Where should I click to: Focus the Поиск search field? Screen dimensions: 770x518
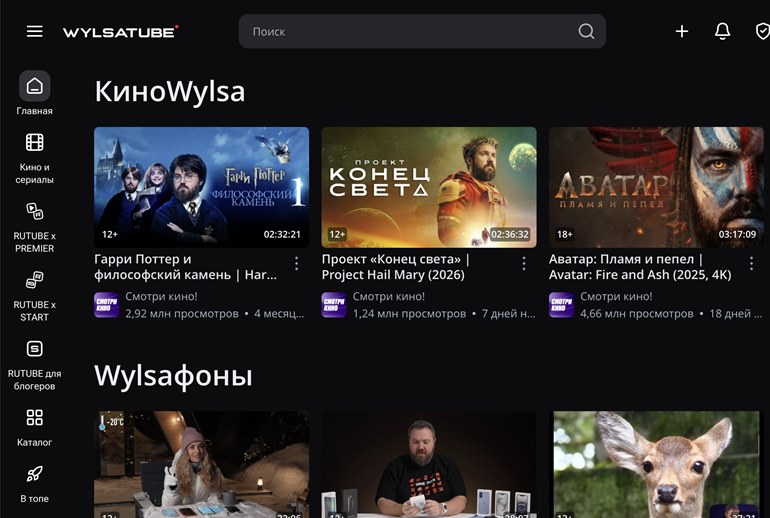tap(422, 31)
